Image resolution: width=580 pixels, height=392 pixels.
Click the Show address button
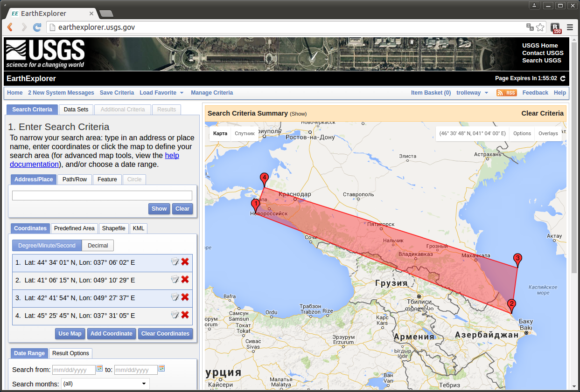point(159,209)
